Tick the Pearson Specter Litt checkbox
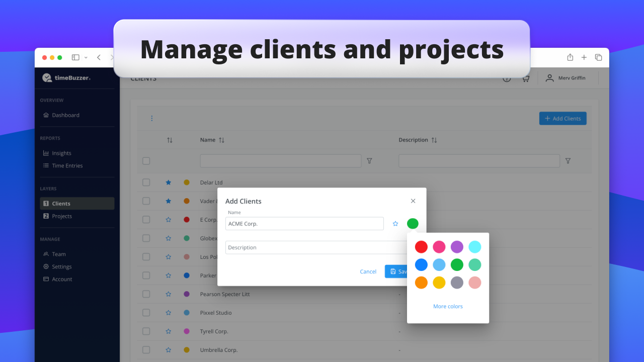 click(x=146, y=294)
